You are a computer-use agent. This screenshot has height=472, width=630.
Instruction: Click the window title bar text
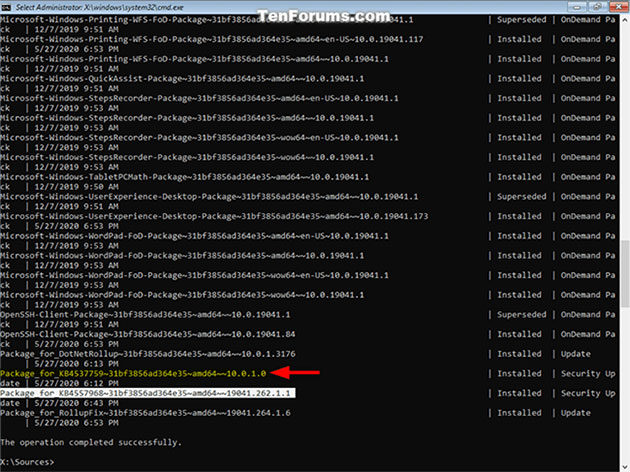99,7
